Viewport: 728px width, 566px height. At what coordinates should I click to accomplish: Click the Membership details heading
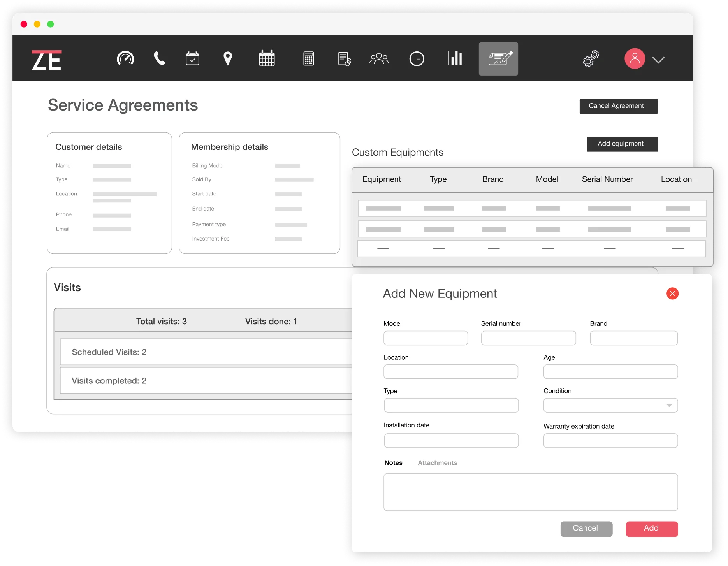(x=229, y=147)
